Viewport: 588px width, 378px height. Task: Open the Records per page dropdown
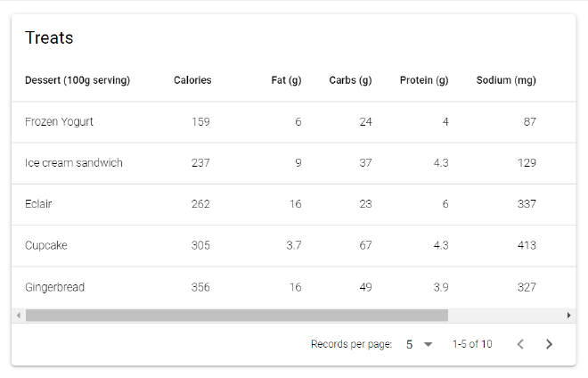click(x=418, y=344)
